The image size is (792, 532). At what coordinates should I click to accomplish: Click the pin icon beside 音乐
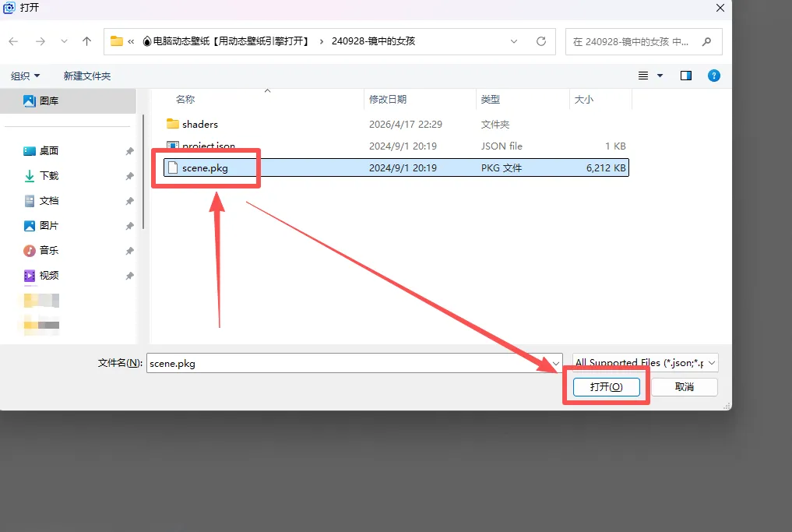(x=130, y=251)
